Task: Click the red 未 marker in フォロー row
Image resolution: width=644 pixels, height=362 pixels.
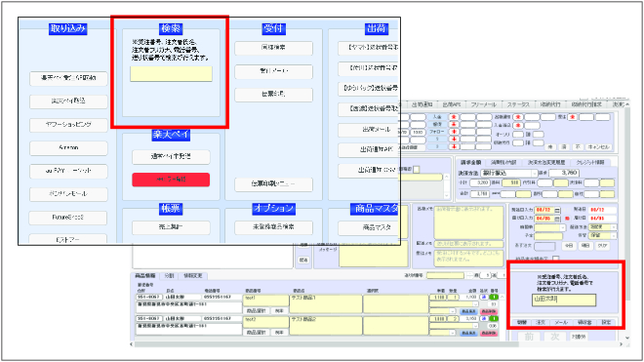Action: [454, 132]
